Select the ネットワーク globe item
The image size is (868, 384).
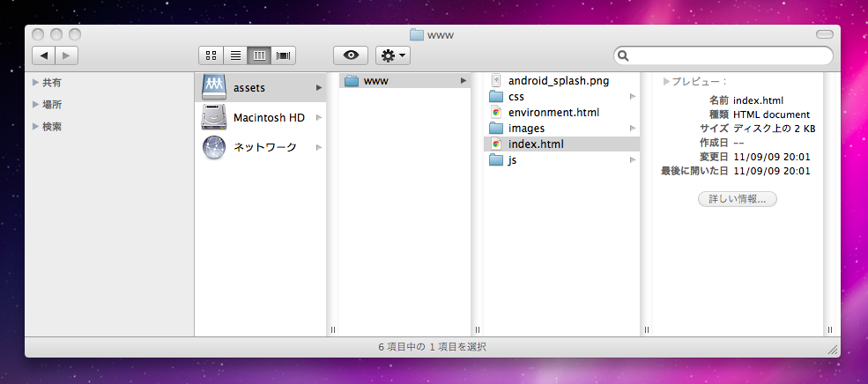(263, 147)
